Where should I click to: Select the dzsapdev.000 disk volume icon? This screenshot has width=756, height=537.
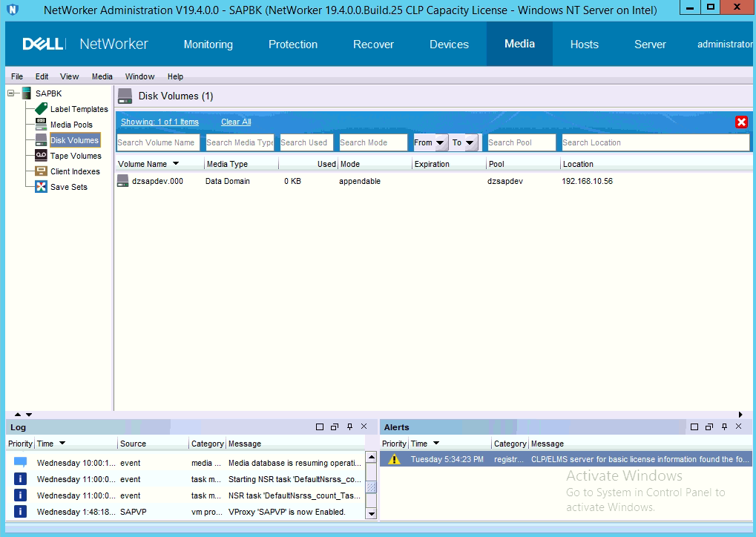click(123, 181)
